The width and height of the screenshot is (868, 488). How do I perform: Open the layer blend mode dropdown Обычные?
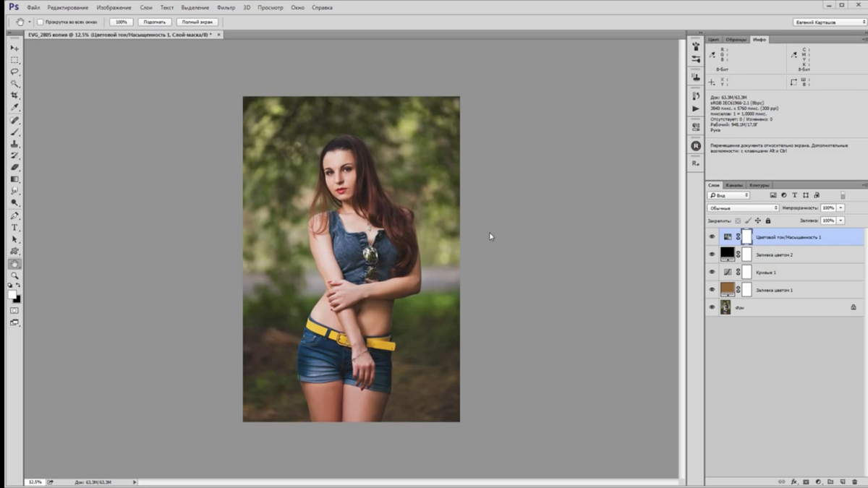click(x=743, y=208)
